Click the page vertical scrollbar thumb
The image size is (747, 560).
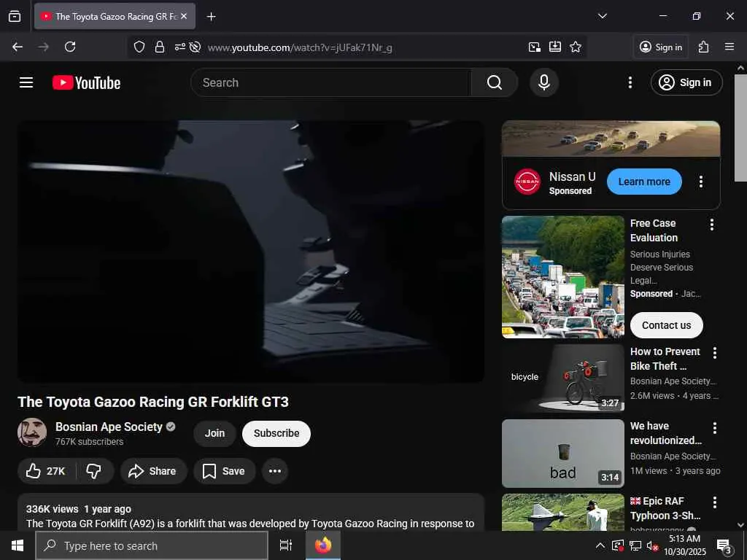tap(740, 128)
